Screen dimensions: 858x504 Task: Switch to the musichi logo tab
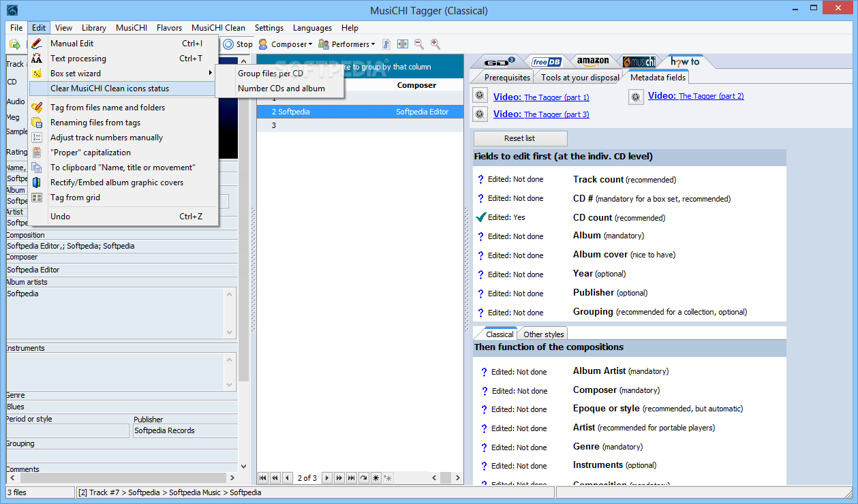point(639,61)
